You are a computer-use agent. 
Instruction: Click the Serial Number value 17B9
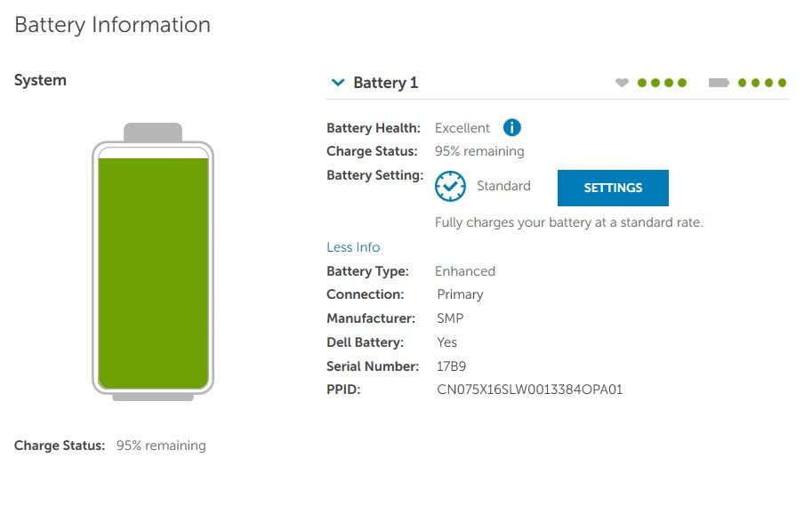click(451, 366)
